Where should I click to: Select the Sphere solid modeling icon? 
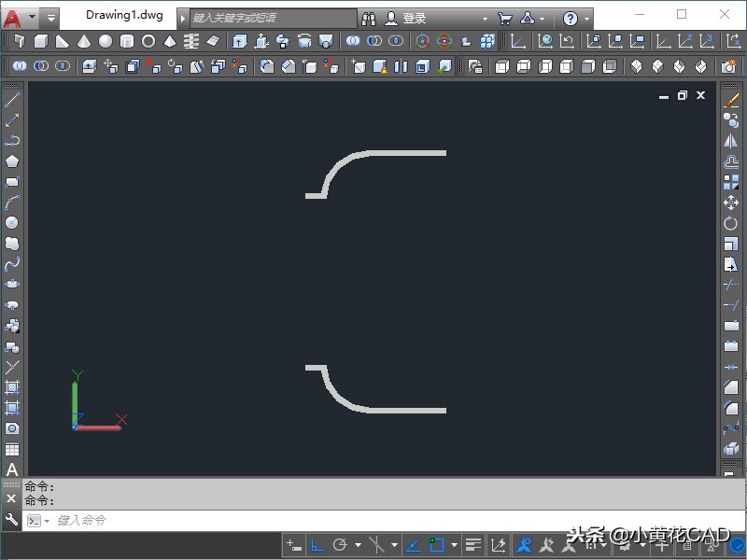click(x=106, y=41)
